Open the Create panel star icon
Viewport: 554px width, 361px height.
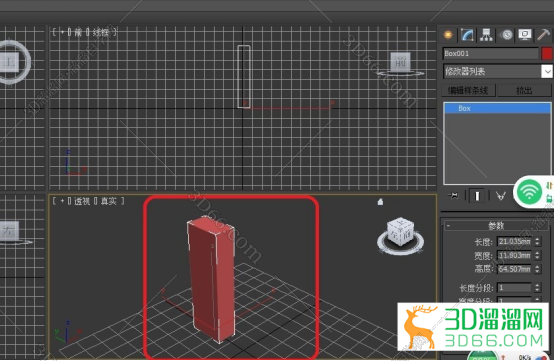pos(449,35)
